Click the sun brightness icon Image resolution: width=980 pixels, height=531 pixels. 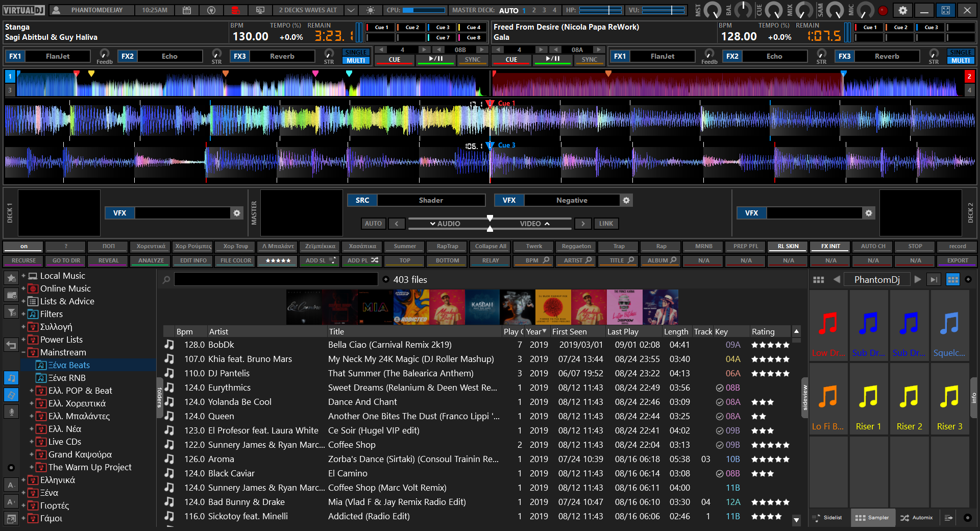click(x=371, y=10)
